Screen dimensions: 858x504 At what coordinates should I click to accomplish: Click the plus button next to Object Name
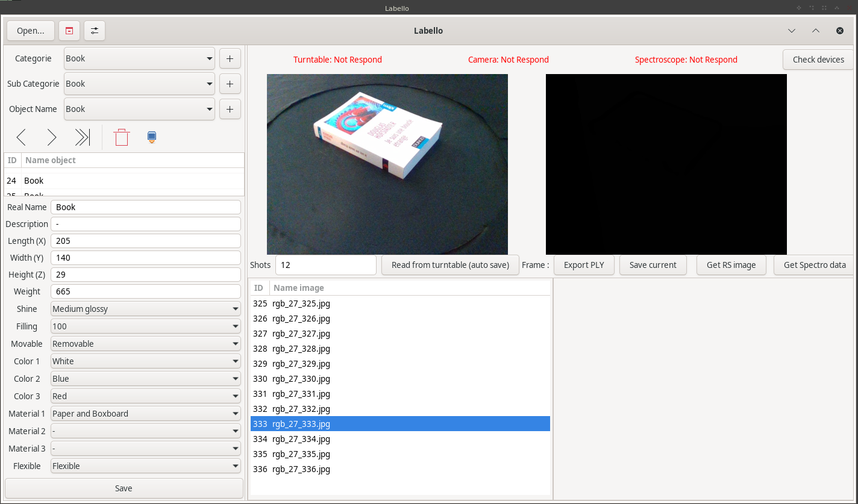point(230,109)
